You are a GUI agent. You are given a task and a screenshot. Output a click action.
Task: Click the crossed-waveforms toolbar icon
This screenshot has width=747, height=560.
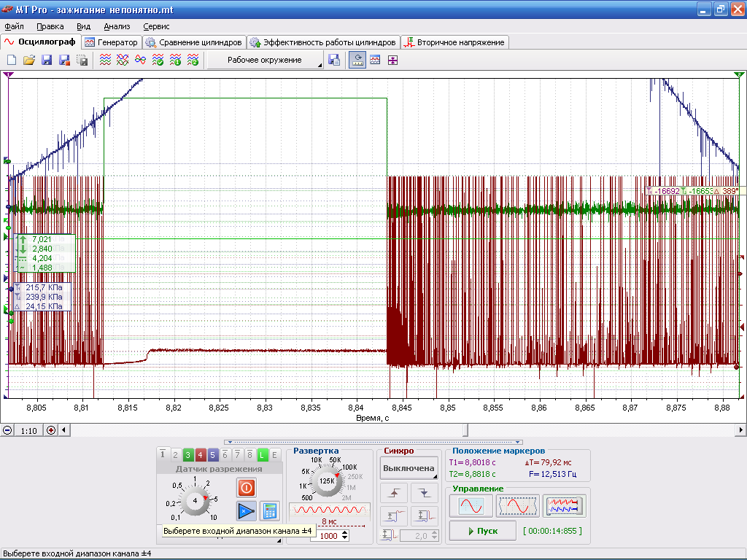pyautogui.click(x=123, y=60)
